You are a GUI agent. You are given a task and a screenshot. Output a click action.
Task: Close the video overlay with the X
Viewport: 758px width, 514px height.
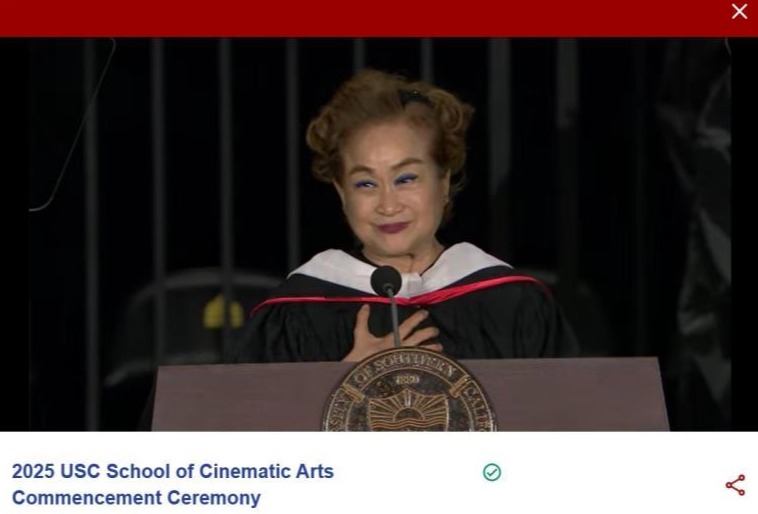[x=739, y=12]
